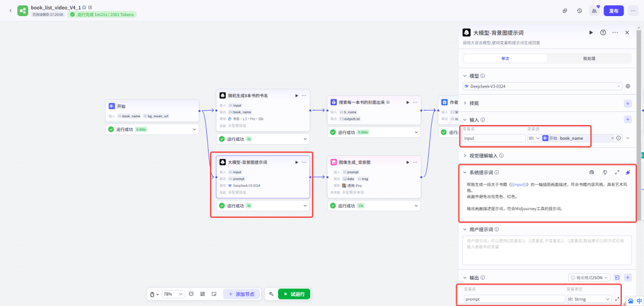
Task: Open the 输出格式JSON dropdown
Action: 589,277
